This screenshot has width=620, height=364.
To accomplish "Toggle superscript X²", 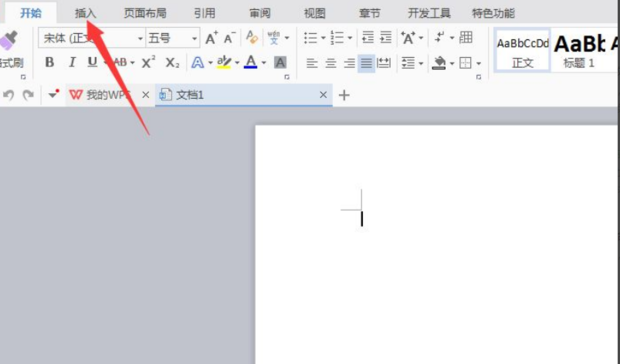I will click(148, 62).
